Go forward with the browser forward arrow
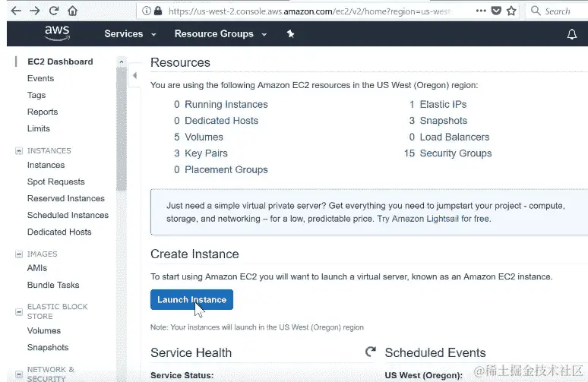Image resolution: width=588 pixels, height=382 pixels. coord(34,11)
